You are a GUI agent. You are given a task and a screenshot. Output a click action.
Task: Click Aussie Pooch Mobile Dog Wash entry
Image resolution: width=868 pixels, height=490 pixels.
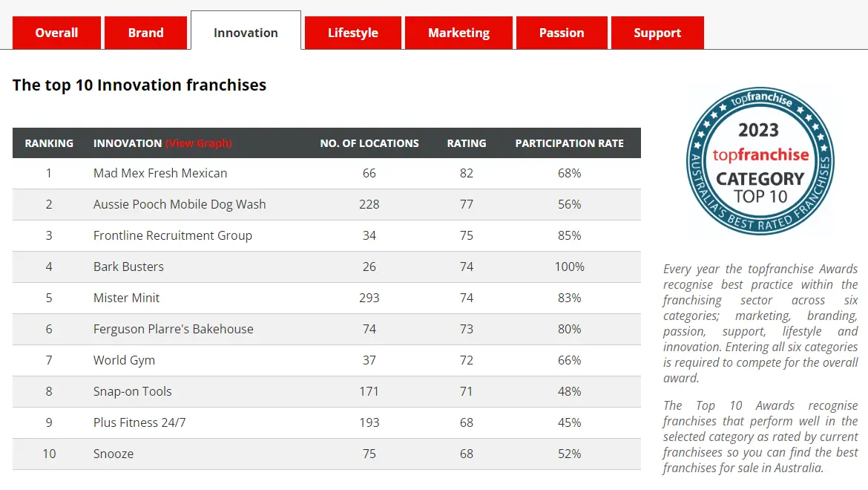pyautogui.click(x=178, y=204)
